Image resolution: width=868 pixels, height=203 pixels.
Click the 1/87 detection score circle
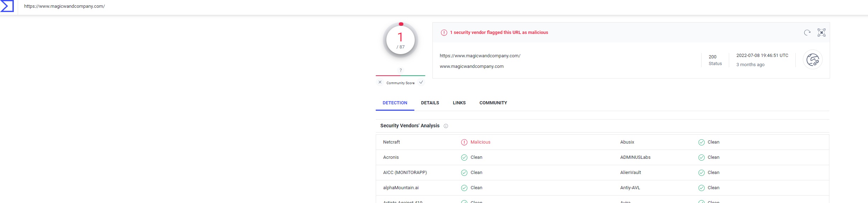point(401,40)
